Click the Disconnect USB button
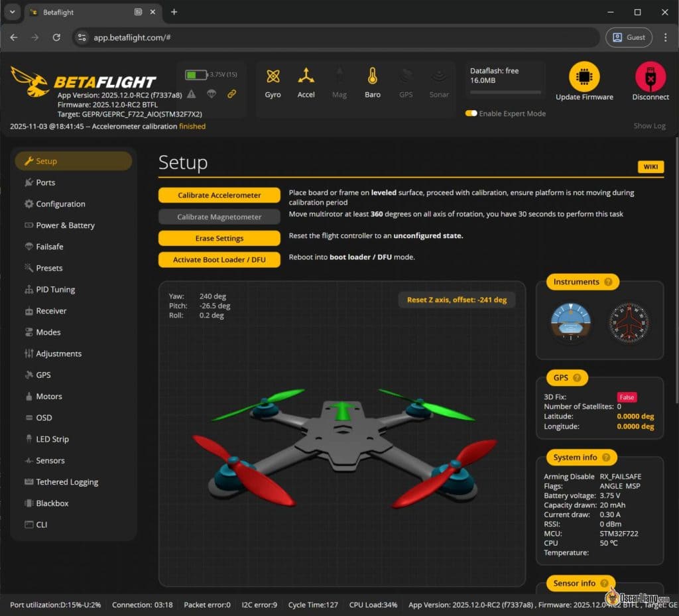The image size is (679, 616). click(650, 77)
